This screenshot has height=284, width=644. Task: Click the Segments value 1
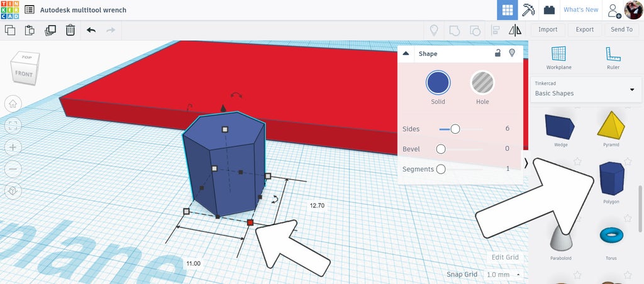point(508,168)
